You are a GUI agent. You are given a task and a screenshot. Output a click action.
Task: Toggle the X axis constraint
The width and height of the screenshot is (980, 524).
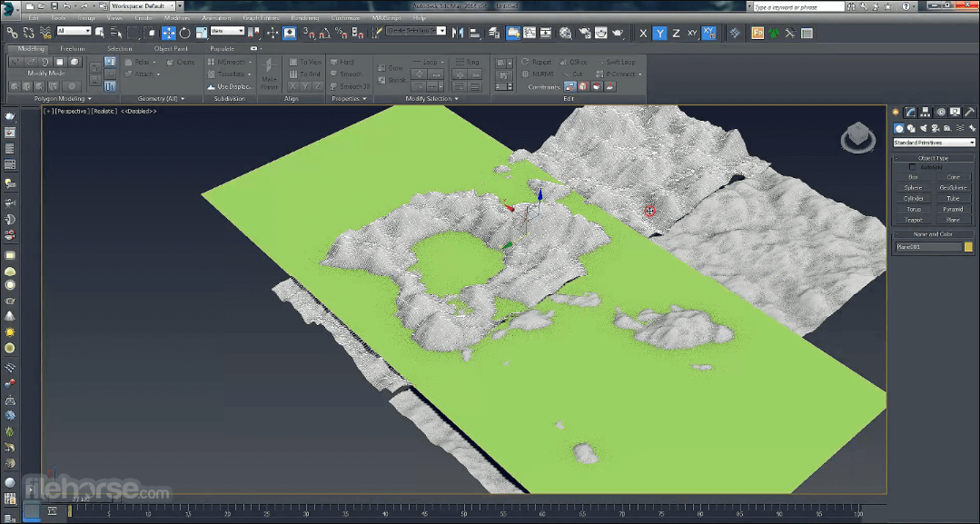643,34
